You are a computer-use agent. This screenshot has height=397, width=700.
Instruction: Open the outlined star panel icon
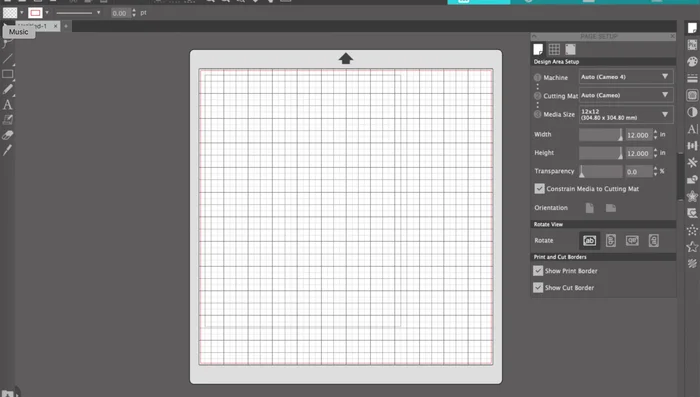coord(692,247)
